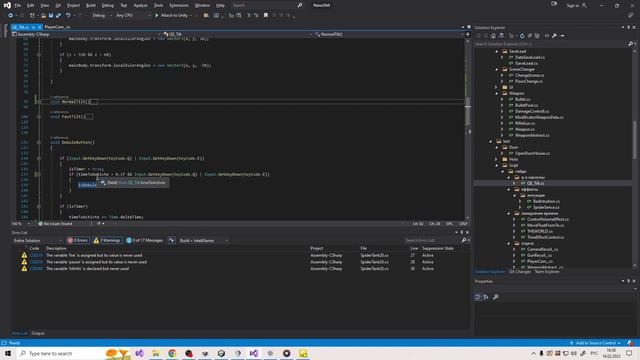Toggle the Messages filter in Error List

coord(144,240)
